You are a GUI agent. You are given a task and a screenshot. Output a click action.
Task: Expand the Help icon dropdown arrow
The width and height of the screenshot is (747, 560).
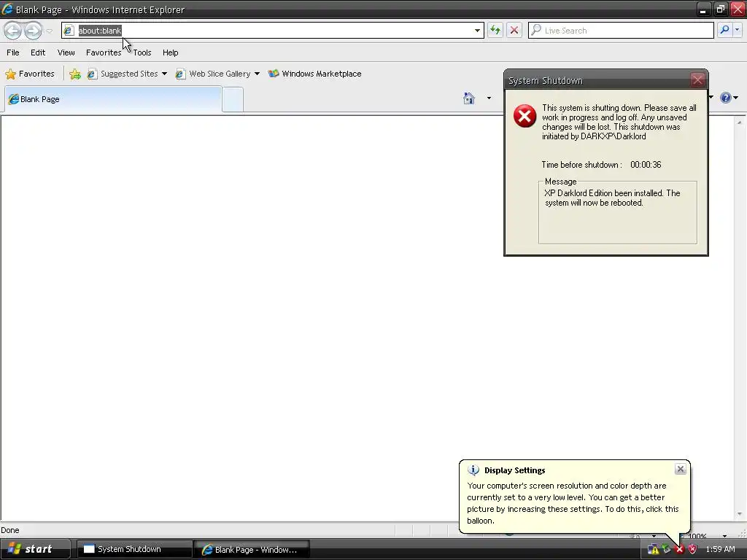point(735,98)
